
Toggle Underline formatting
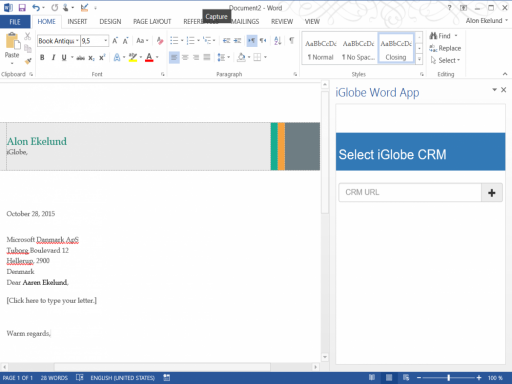[64, 58]
